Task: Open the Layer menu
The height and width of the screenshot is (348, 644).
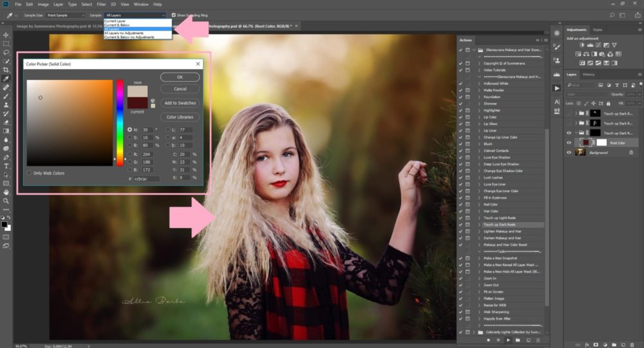Action: [x=59, y=4]
